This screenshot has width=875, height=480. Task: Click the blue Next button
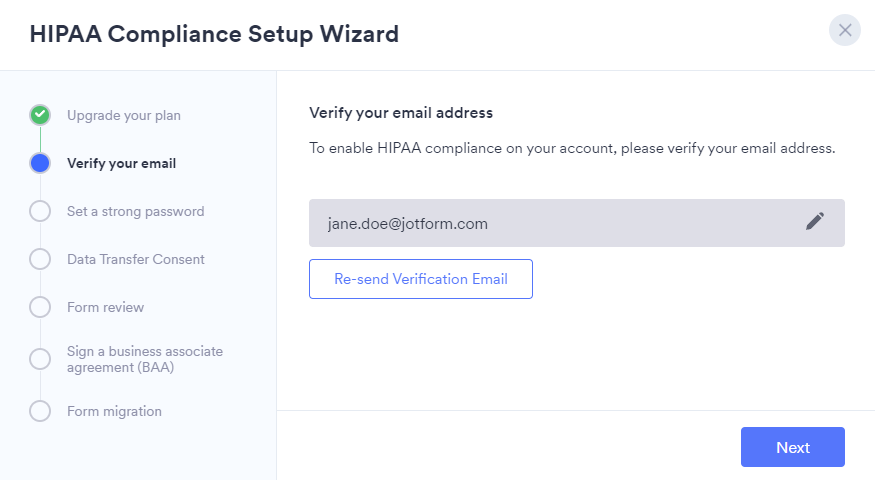coord(792,447)
